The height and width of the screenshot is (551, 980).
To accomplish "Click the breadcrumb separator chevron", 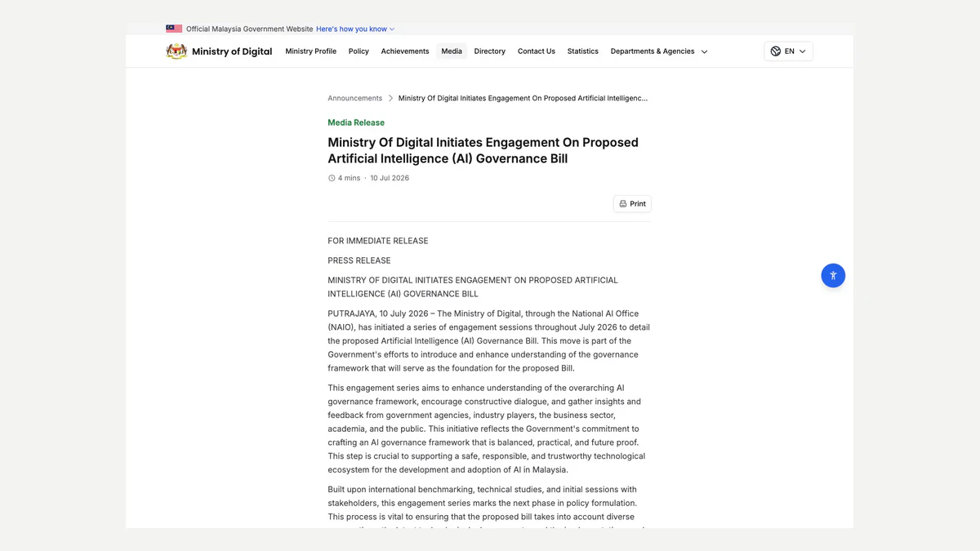I will (390, 98).
